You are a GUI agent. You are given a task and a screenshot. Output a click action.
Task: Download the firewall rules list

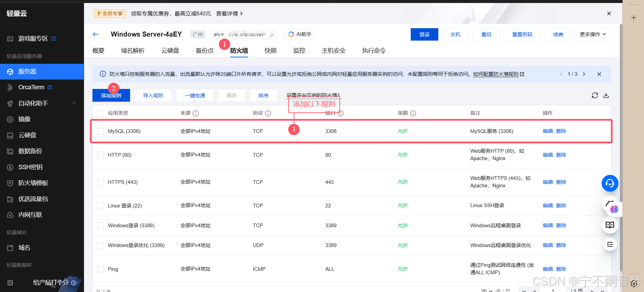tap(606, 95)
